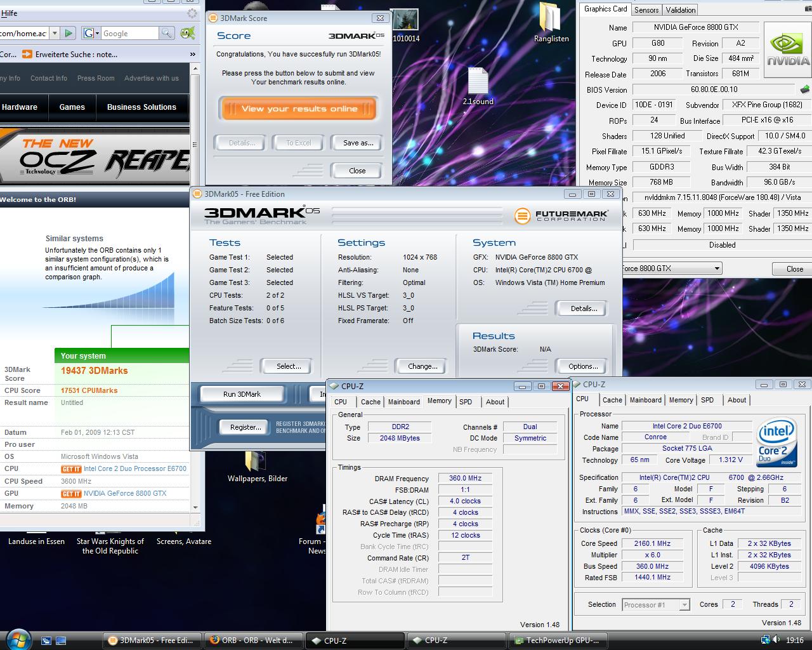The image size is (812, 650).
Task: Click the Games navigation tab on website
Action: pos(72,107)
